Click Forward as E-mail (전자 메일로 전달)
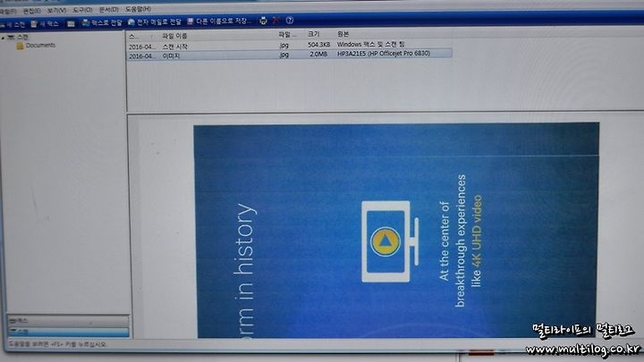Image resolution: width=644 pixels, height=362 pixels. (155, 21)
